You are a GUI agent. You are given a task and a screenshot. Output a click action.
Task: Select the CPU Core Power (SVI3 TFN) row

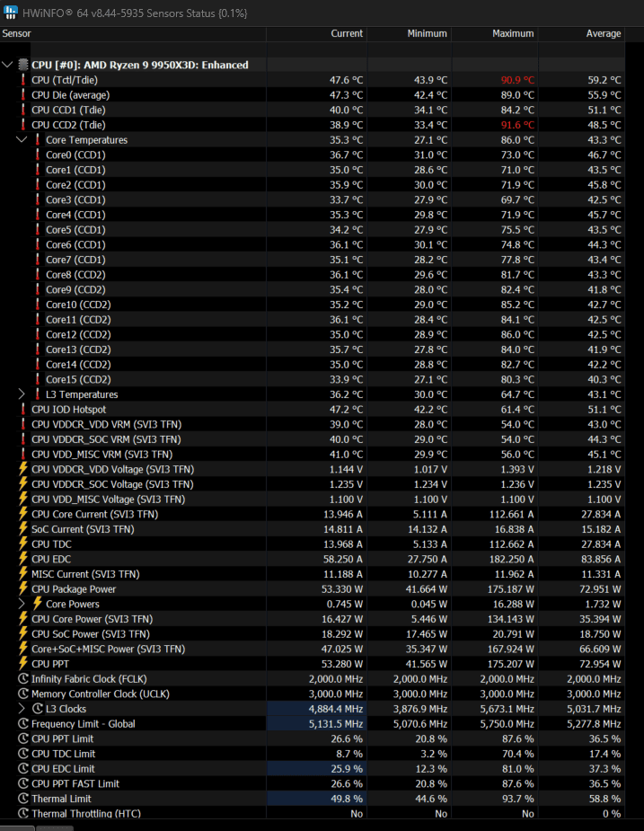pyautogui.click(x=313, y=619)
